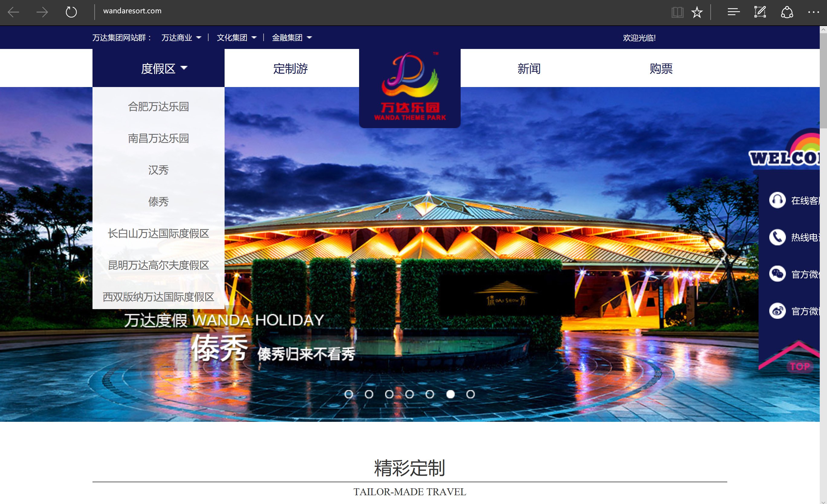
Task: Click the browser forward arrow
Action: [x=42, y=12]
